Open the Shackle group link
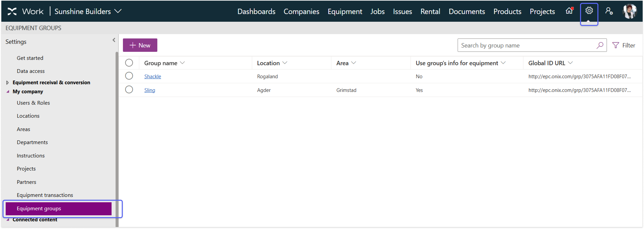 pos(152,77)
